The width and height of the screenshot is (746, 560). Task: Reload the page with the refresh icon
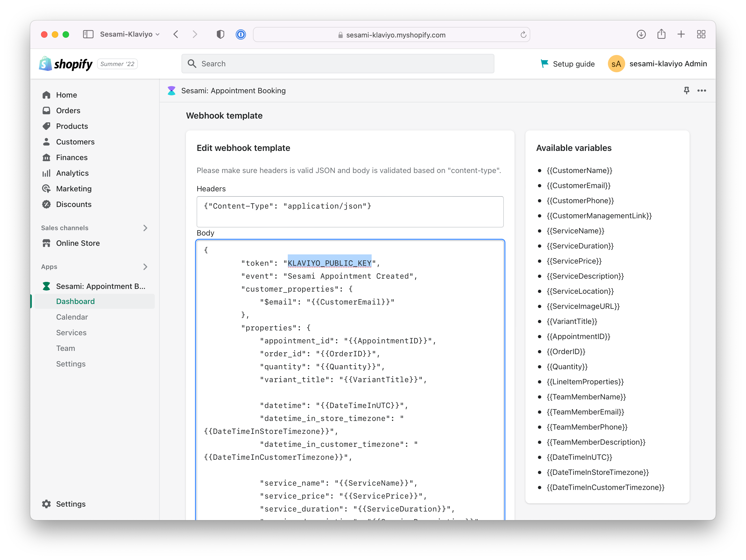pos(523,35)
